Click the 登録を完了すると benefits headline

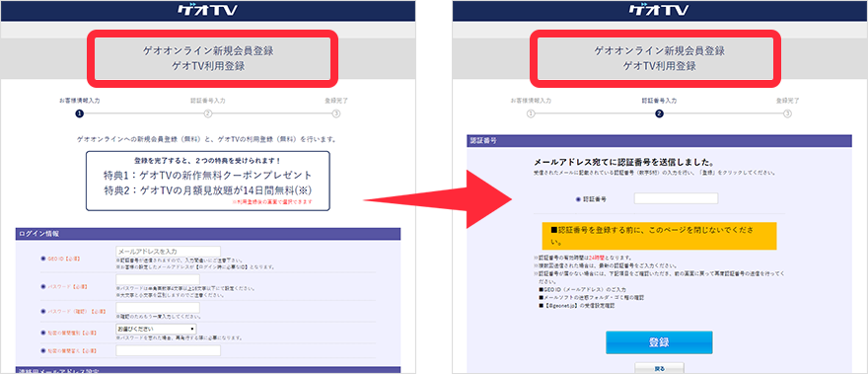207,160
